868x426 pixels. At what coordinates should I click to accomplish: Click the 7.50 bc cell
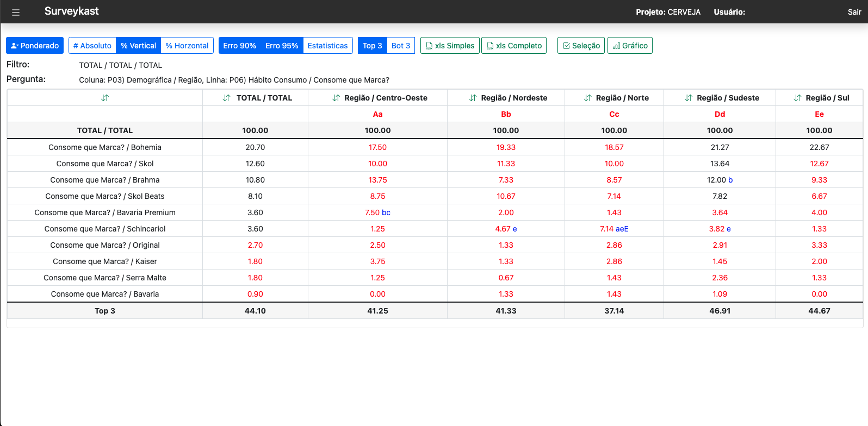pyautogui.click(x=377, y=212)
